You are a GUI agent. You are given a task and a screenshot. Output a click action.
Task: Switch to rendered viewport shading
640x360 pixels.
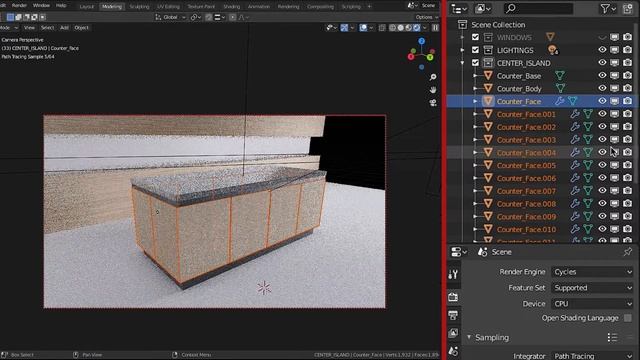(416, 28)
